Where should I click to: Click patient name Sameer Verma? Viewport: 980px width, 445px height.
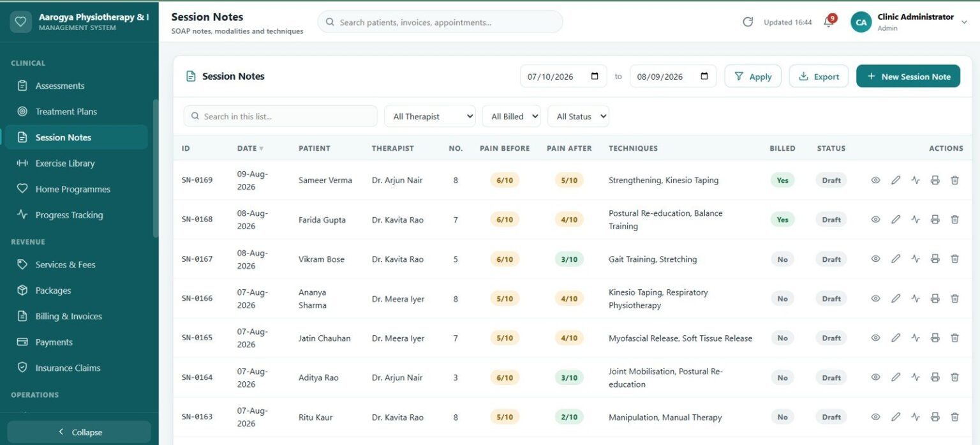click(325, 180)
